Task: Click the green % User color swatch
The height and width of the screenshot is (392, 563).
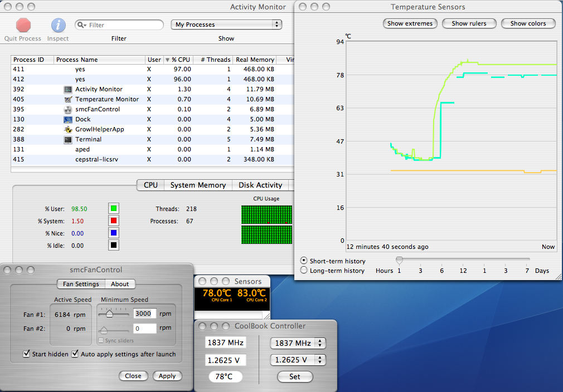Action: pos(114,208)
